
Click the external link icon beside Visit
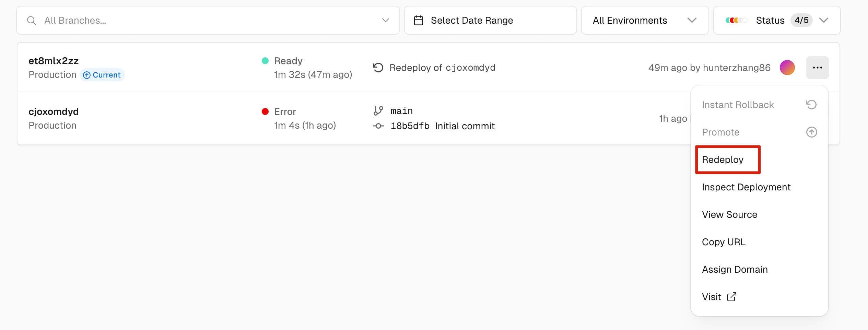pyautogui.click(x=731, y=297)
